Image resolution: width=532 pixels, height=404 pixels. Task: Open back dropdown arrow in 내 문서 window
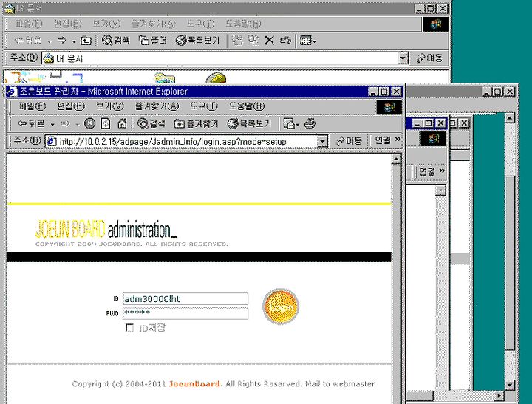tap(50, 41)
